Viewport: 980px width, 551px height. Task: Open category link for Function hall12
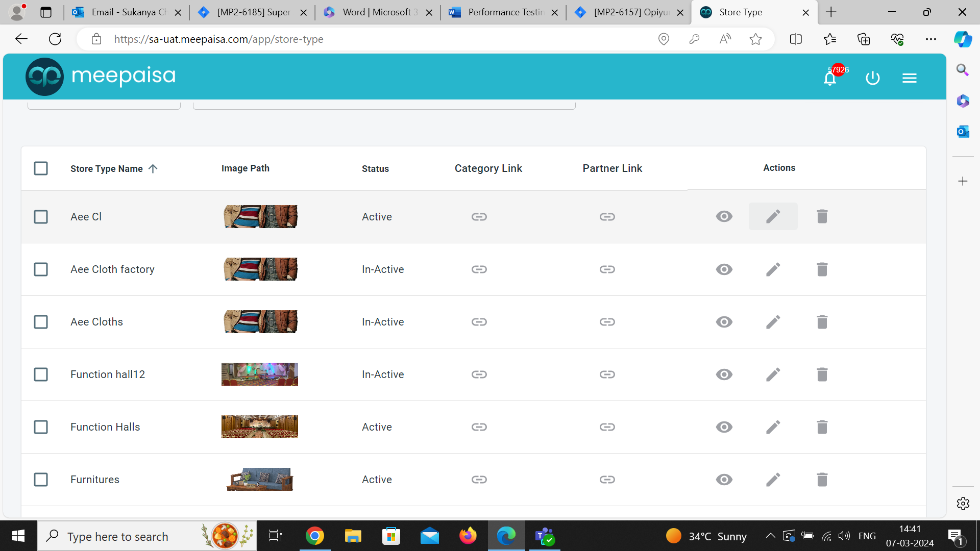coord(479,374)
